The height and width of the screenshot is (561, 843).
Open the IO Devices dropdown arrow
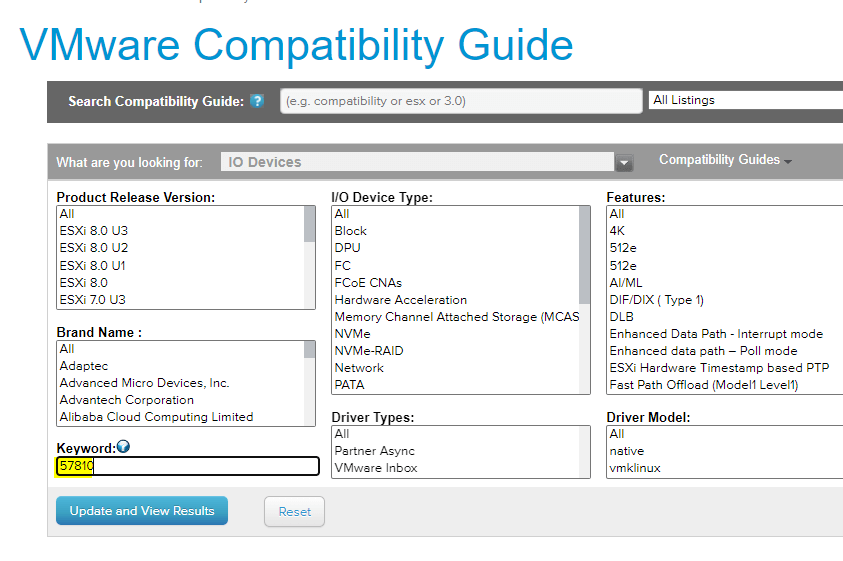click(x=624, y=162)
